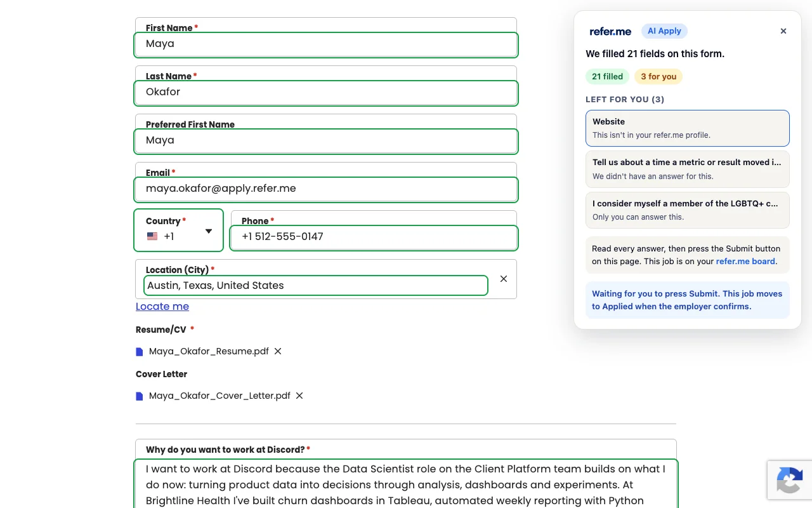This screenshot has height=508, width=812.
Task: Click the Maya_Okafor_Resume.pdf file name
Action: [x=209, y=351]
